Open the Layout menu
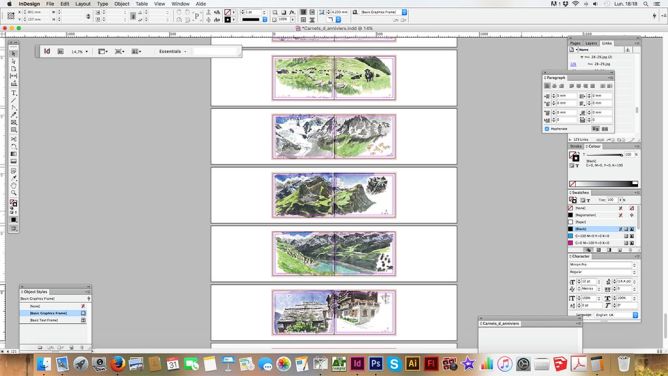668x376 pixels. click(x=83, y=4)
